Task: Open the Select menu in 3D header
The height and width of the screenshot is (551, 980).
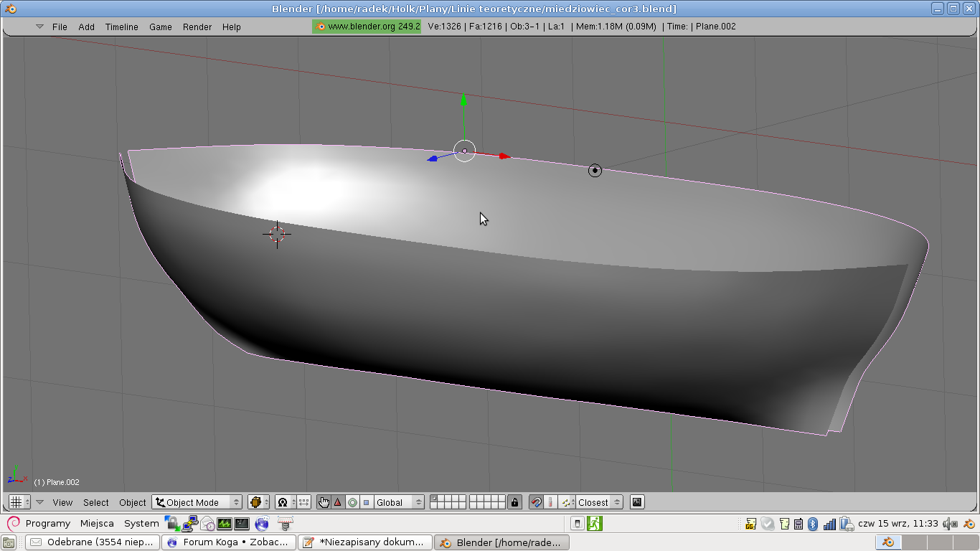Action: click(x=95, y=502)
